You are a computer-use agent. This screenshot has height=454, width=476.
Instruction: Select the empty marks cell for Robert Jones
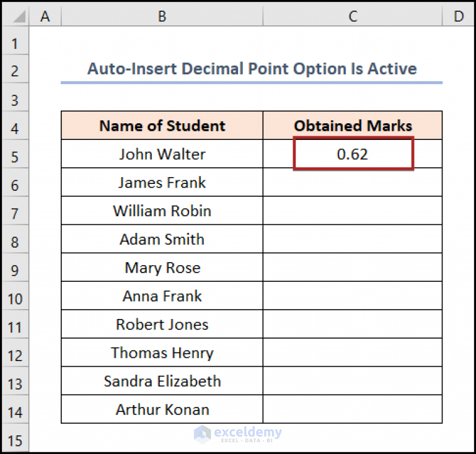click(353, 324)
